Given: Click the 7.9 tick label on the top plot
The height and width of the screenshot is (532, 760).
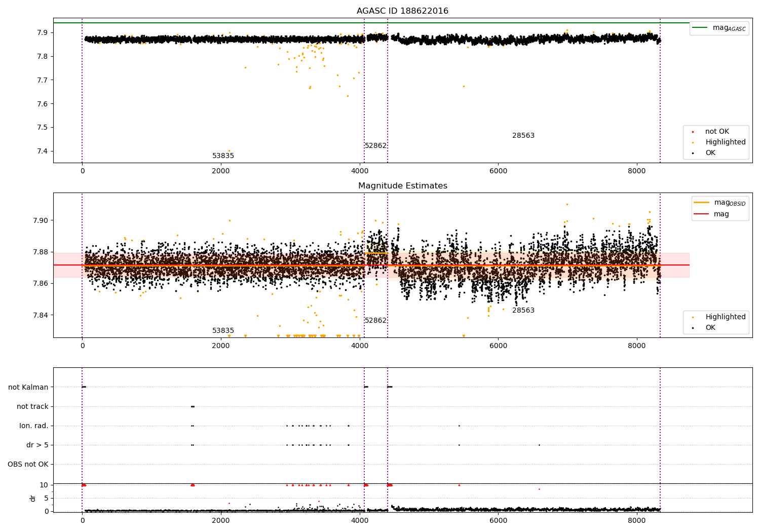Looking at the screenshot, I should 43,32.
